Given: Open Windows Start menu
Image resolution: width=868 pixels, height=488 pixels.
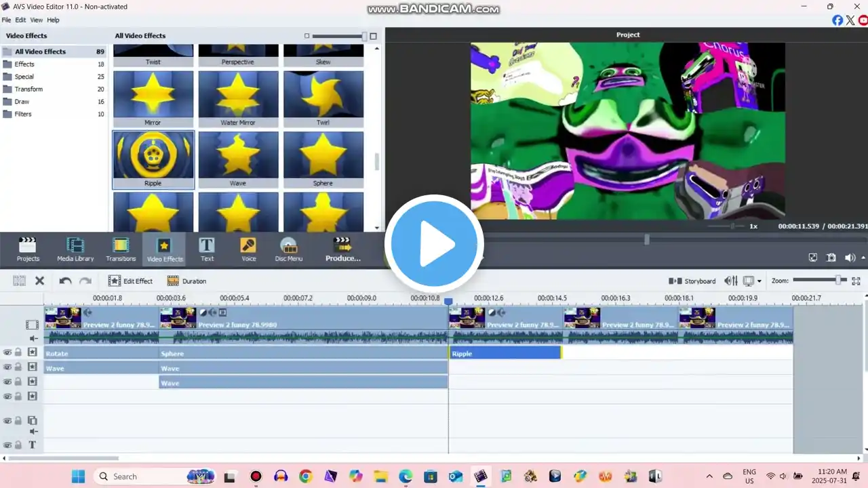Looking at the screenshot, I should tap(79, 476).
